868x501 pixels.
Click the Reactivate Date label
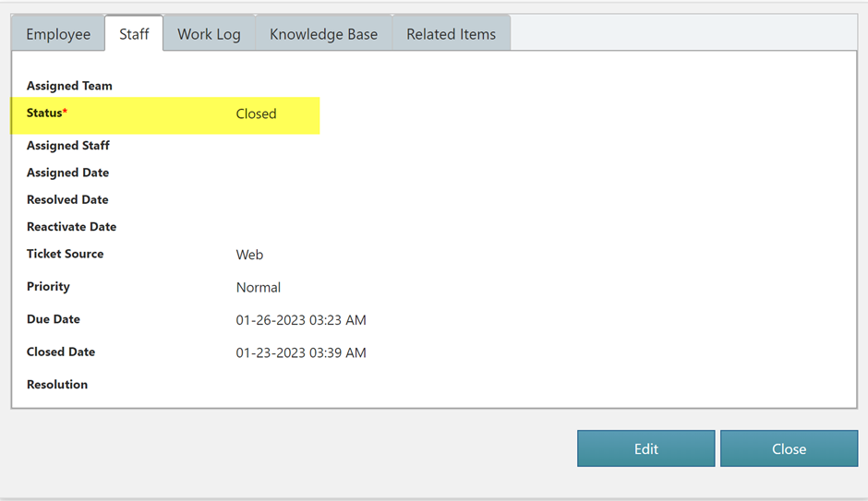pyautogui.click(x=71, y=227)
